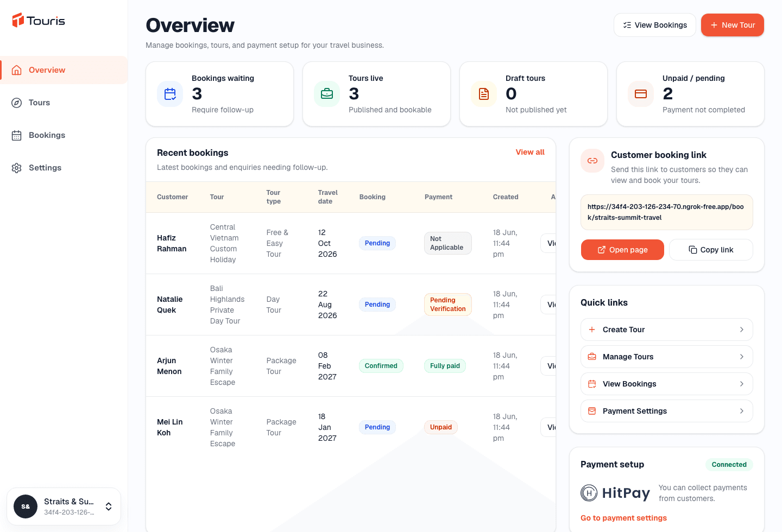Click View all recent bookings link

pyautogui.click(x=530, y=152)
